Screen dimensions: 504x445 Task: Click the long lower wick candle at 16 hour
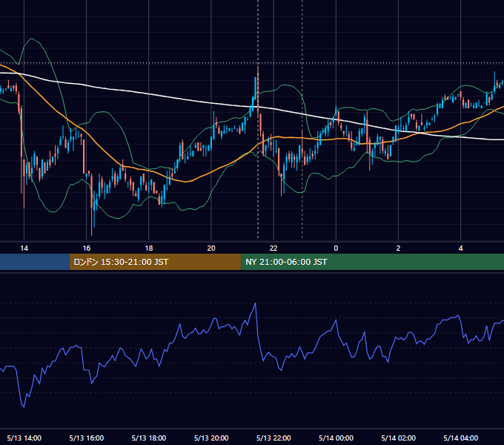pyautogui.click(x=92, y=205)
